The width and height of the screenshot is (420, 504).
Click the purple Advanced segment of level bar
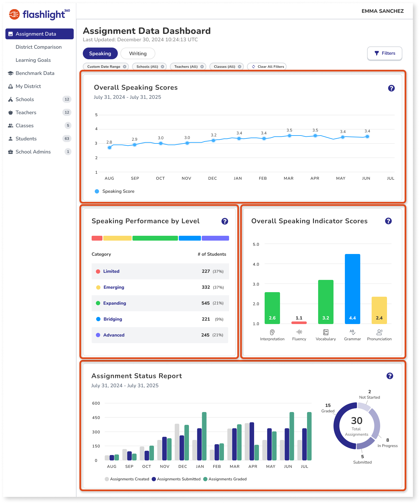215,238
